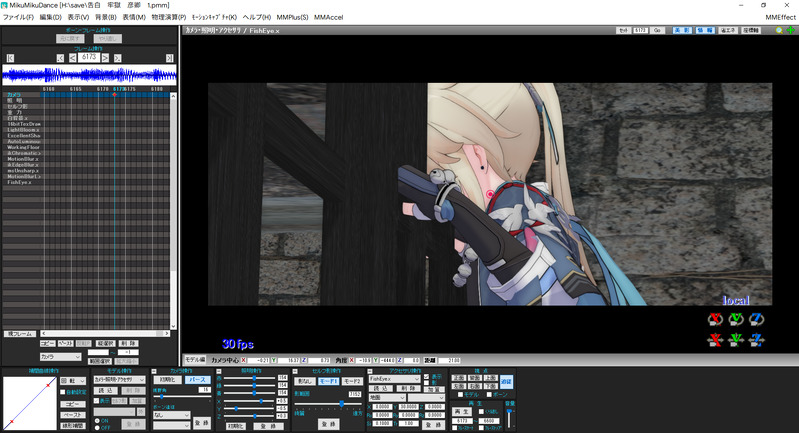Screen dimensions: 799x433
Task: Click the red X rotation axis icon
Action: (715, 319)
